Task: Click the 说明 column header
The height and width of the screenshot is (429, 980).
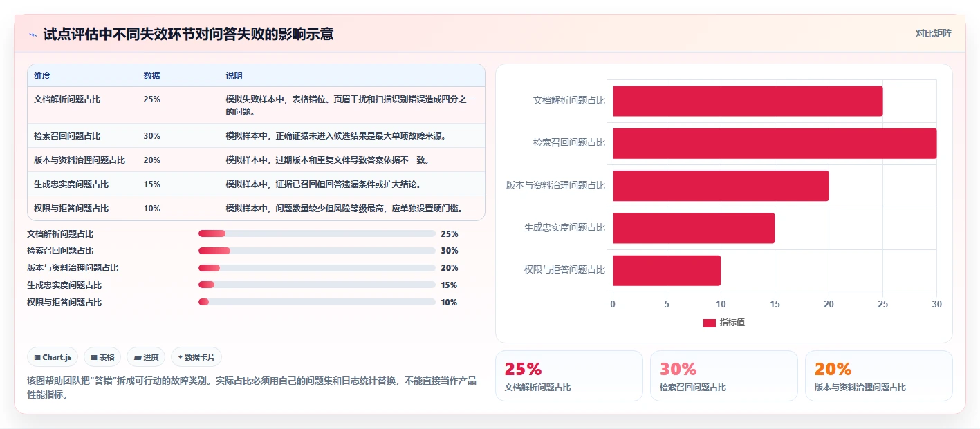Action: [x=234, y=75]
